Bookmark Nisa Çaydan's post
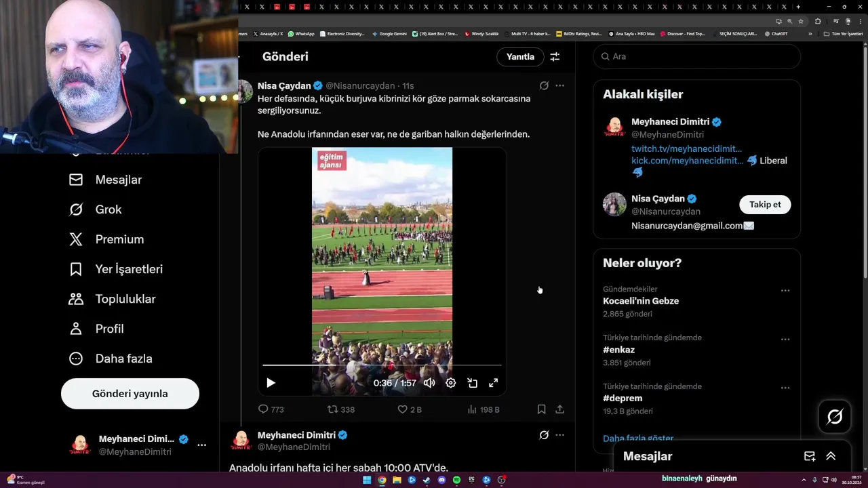The image size is (868, 488). [541, 409]
